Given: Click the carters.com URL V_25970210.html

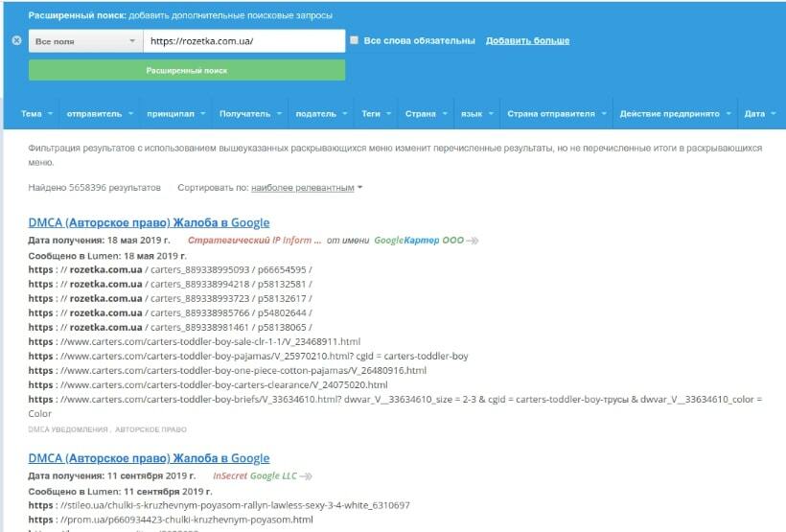Looking at the screenshot, I should click(248, 357).
